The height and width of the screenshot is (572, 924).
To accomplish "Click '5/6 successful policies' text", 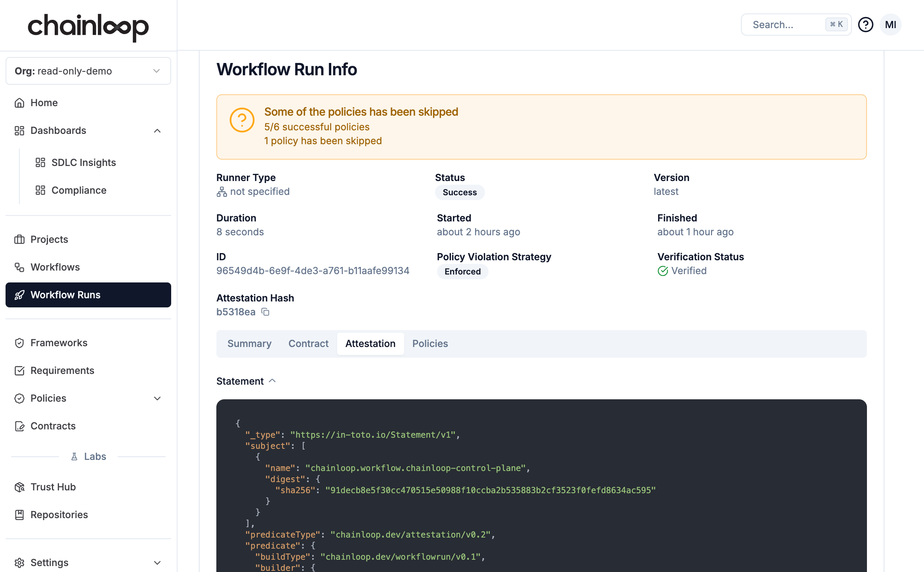I will (x=317, y=127).
